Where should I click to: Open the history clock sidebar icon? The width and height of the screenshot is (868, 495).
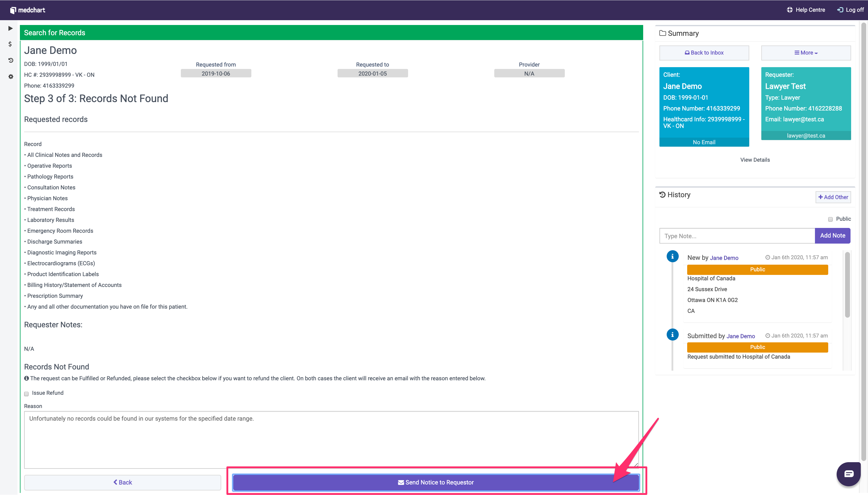[x=11, y=60]
